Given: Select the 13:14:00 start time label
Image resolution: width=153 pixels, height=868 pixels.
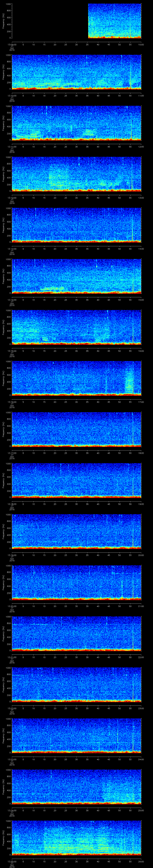Looking at the screenshot, I should [x=12, y=300].
